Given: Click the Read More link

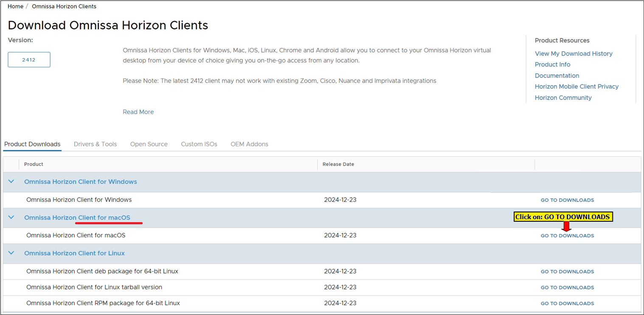Looking at the screenshot, I should (x=138, y=112).
